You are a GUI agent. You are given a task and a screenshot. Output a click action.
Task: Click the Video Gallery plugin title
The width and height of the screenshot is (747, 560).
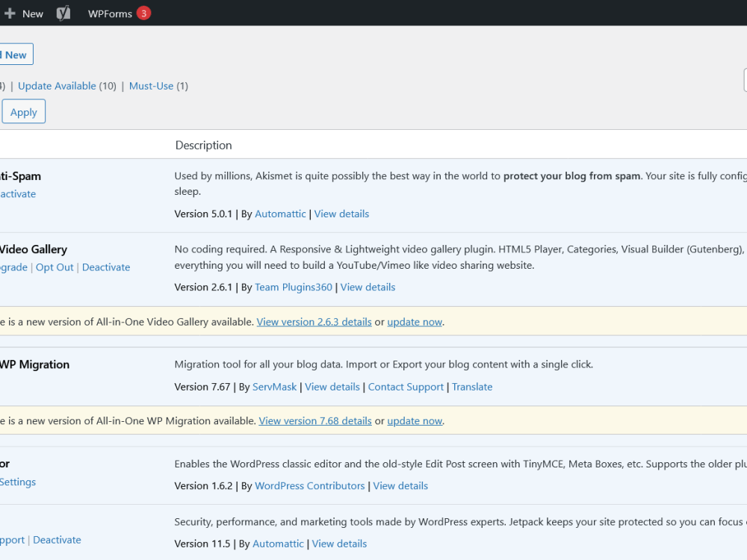pyautogui.click(x=34, y=249)
